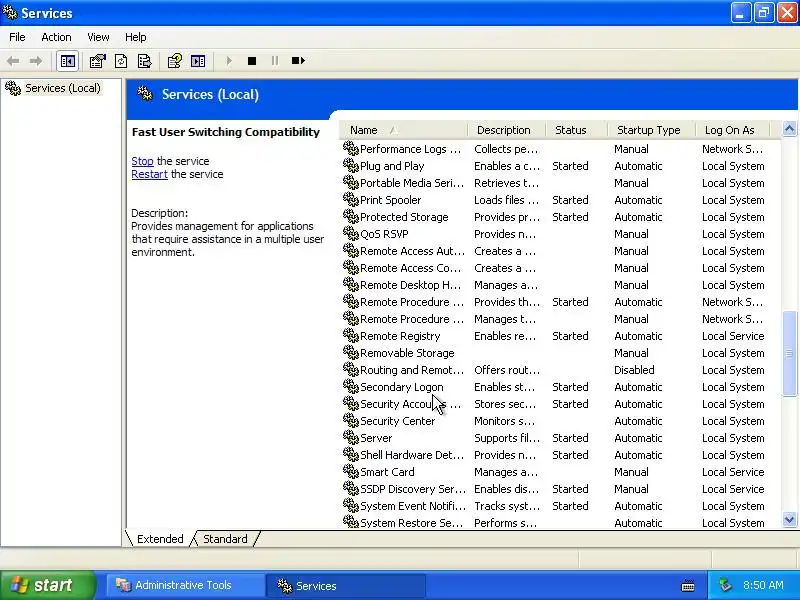
Task: Select the Remote Access Aut... service icon
Action: [351, 251]
